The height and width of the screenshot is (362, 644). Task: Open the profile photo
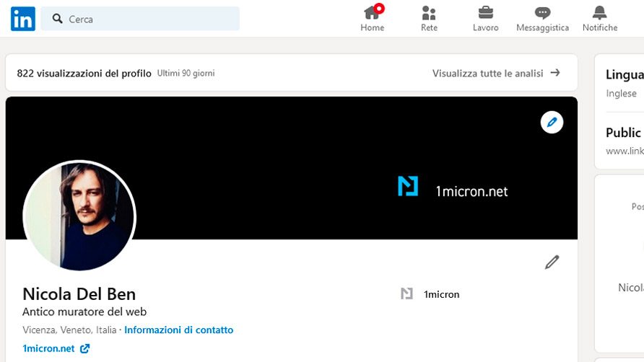(79, 216)
